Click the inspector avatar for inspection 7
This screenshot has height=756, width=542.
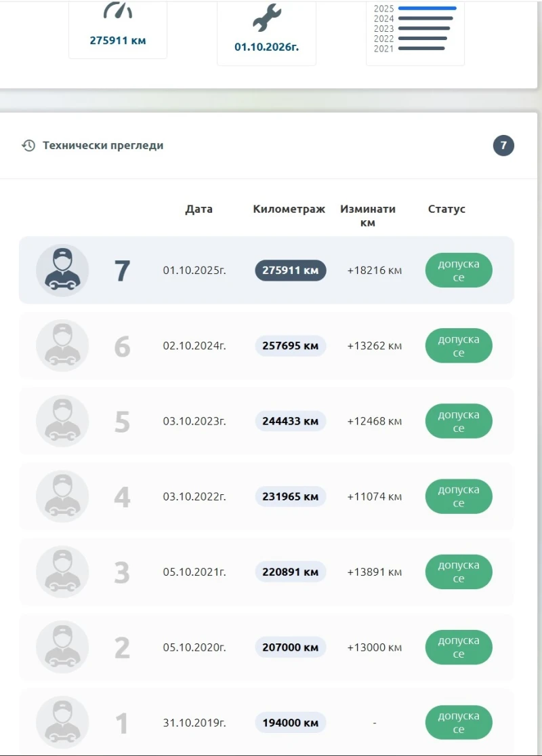tap(62, 270)
